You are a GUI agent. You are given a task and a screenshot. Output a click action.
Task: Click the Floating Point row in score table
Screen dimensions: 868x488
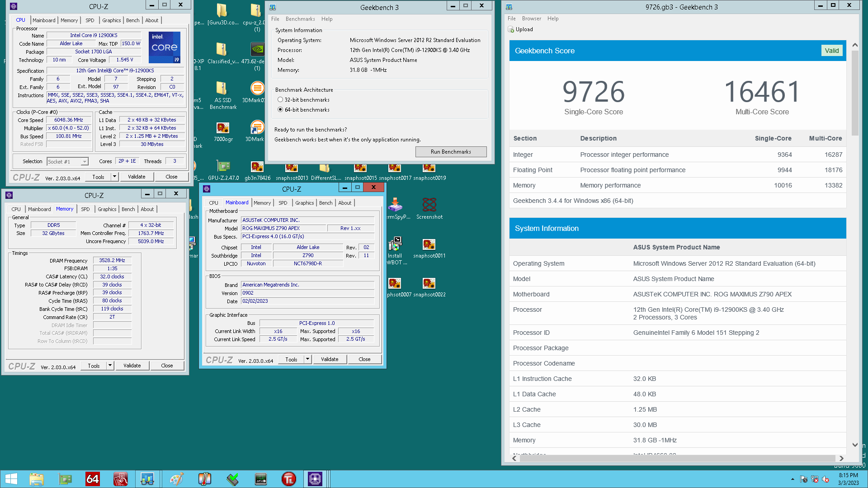[x=677, y=170]
